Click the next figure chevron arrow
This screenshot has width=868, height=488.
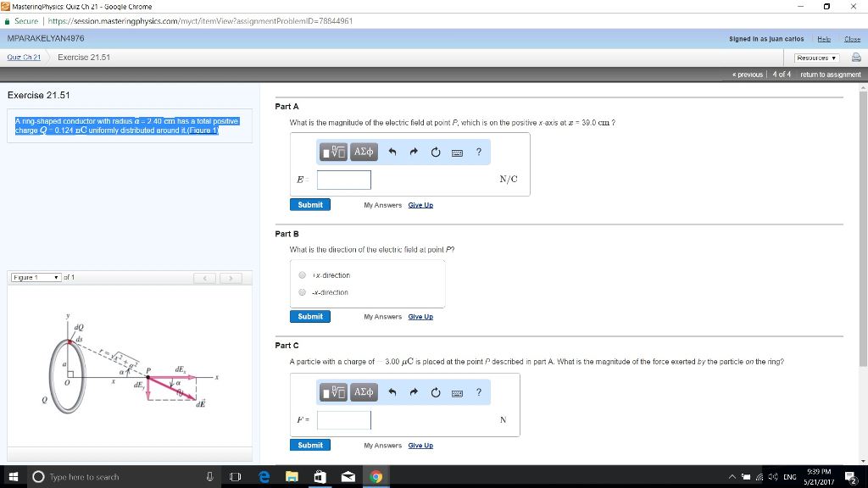coord(231,276)
